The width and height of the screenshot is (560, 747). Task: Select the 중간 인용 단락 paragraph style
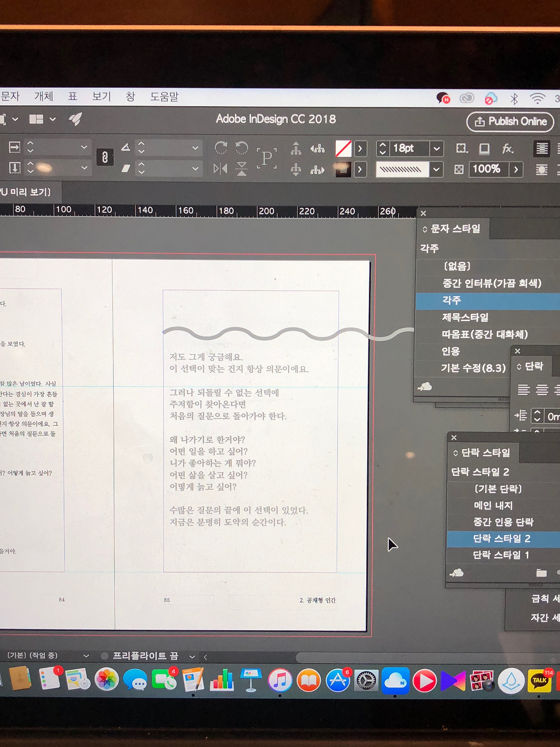pos(504,522)
